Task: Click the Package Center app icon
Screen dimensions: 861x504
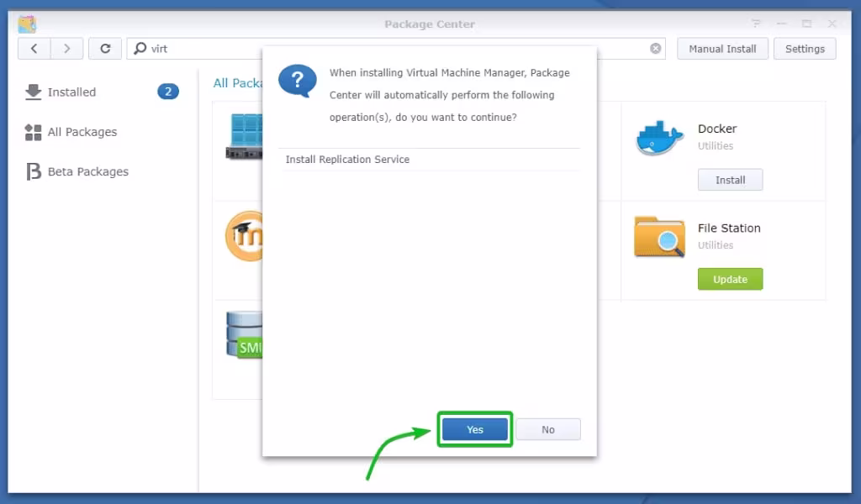Action: click(27, 24)
